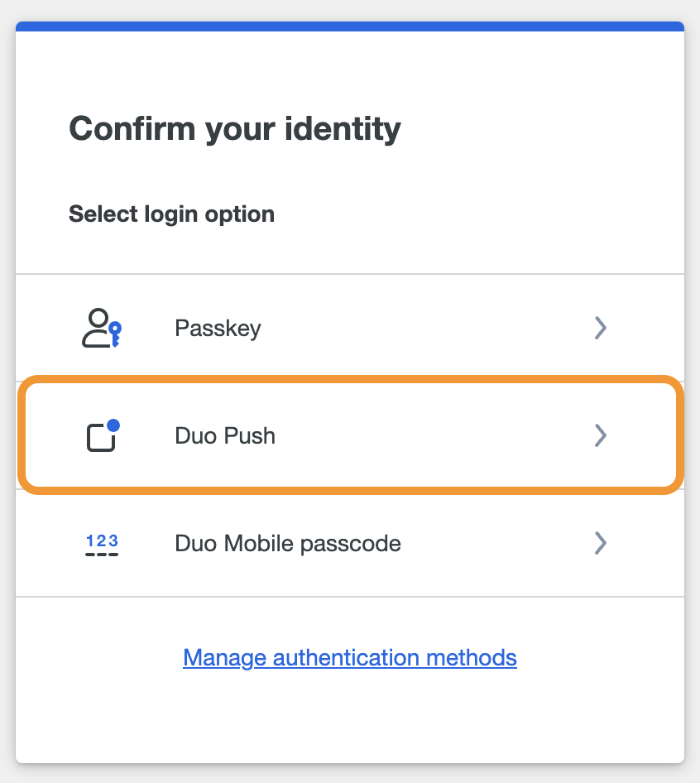This screenshot has height=783, width=700.
Task: Select the orange-highlighted authentication method
Action: pyautogui.click(x=349, y=435)
